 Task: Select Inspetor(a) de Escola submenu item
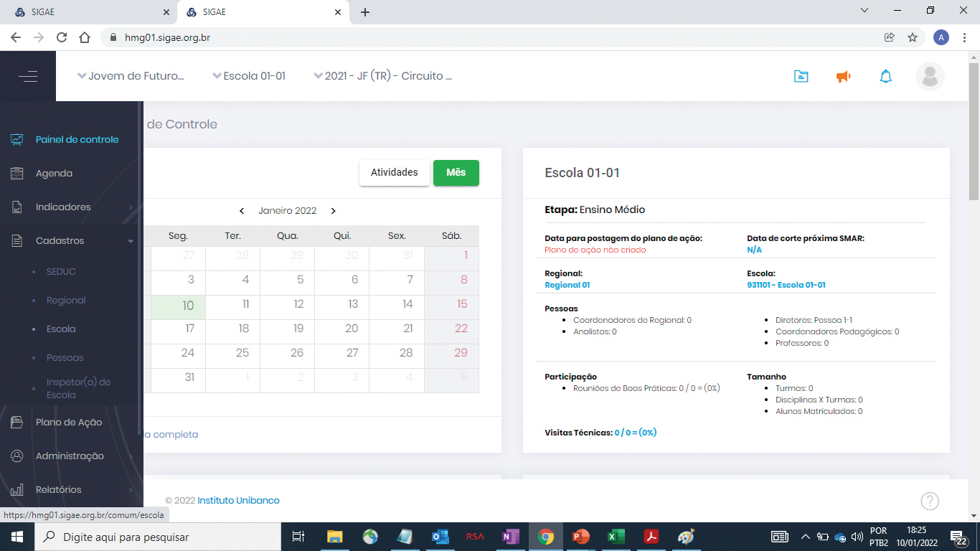pos(78,388)
